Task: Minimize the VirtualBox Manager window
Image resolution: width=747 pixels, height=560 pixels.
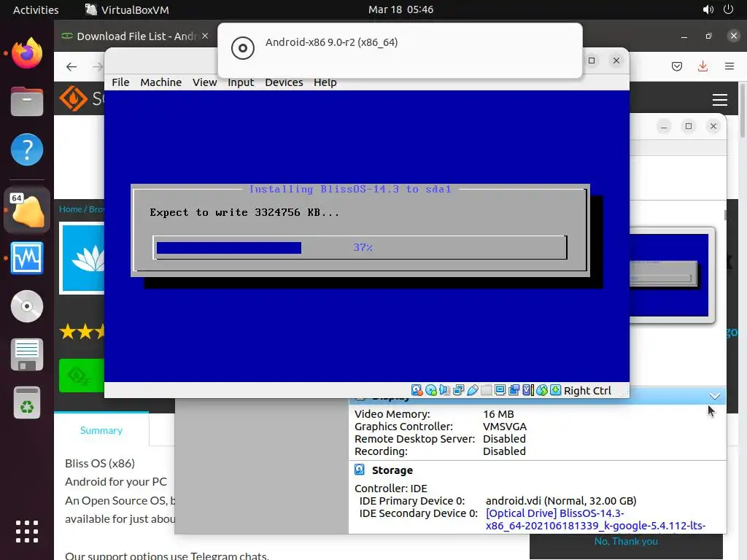Action: (664, 127)
